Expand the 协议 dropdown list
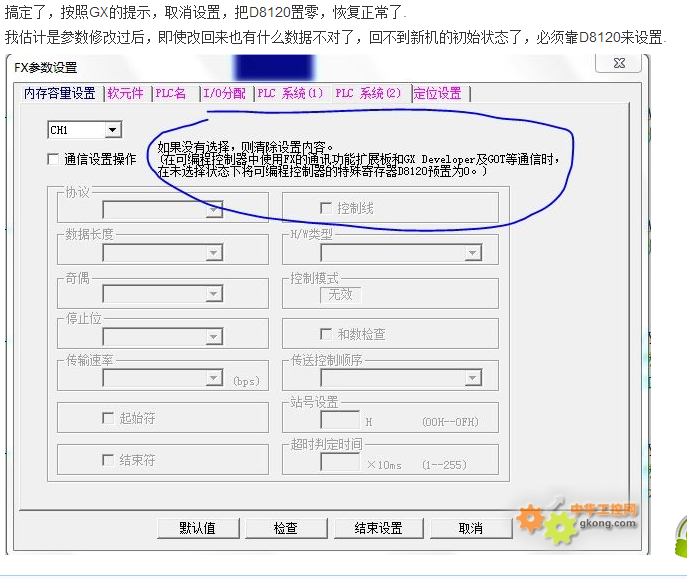Image resolution: width=687 pixels, height=579 pixels. tap(214, 210)
